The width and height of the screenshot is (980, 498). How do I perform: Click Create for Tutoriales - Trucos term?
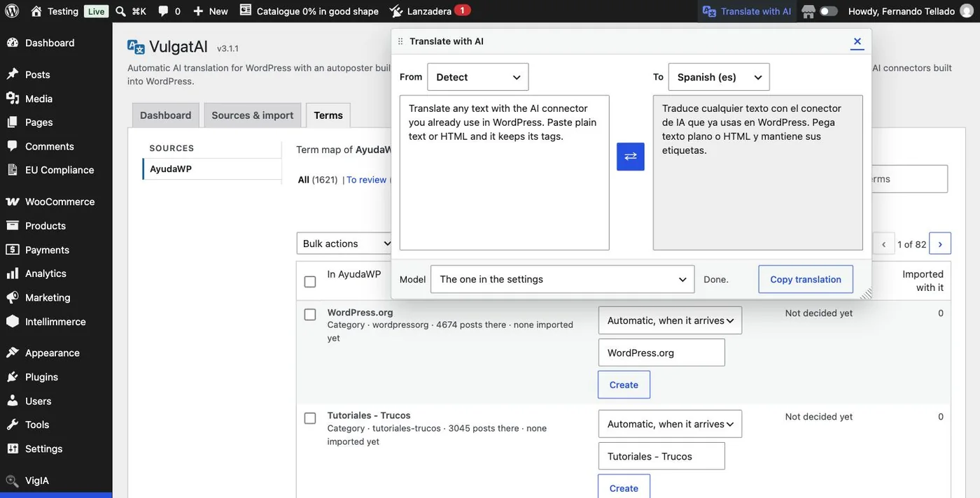[624, 487]
